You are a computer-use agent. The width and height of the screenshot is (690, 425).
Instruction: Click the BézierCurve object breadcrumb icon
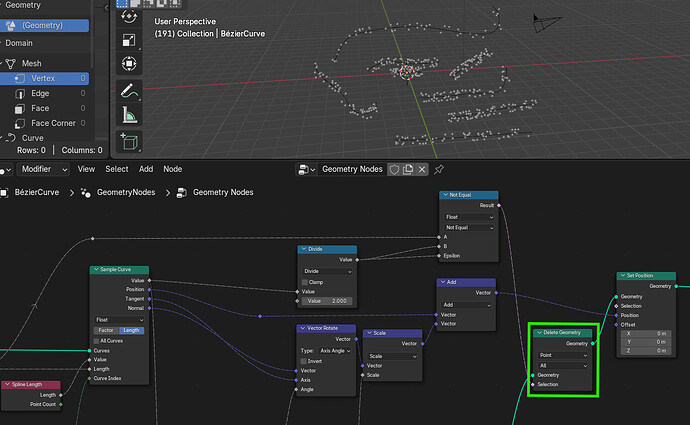click(x=4, y=192)
